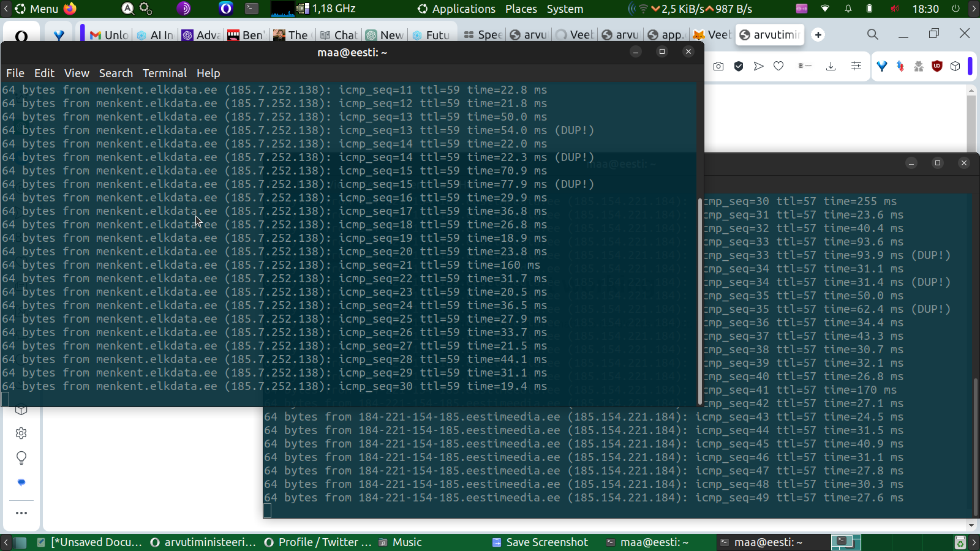The width and height of the screenshot is (980, 551).
Task: Open the magnifier A search launcher in panel
Action: coord(127,9)
